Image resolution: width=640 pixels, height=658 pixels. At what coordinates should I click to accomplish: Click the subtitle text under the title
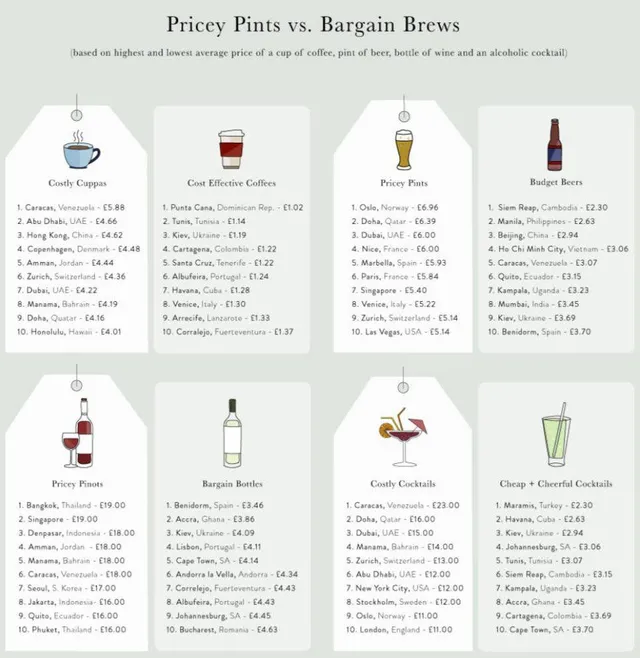(x=319, y=52)
